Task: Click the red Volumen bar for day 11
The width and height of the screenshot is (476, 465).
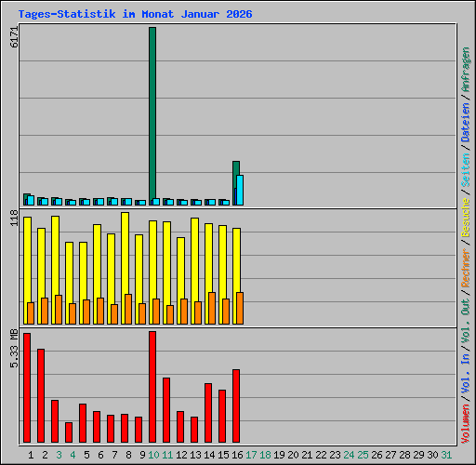Action: (166, 410)
